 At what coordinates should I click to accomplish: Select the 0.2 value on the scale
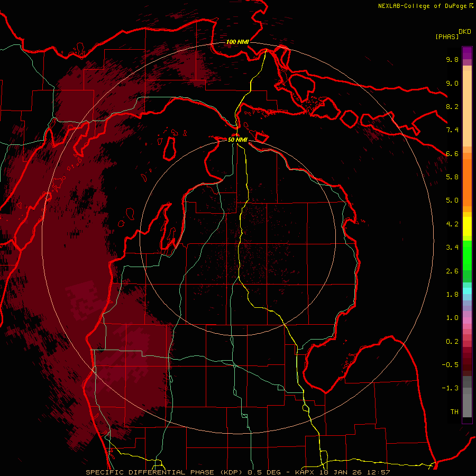click(452, 342)
